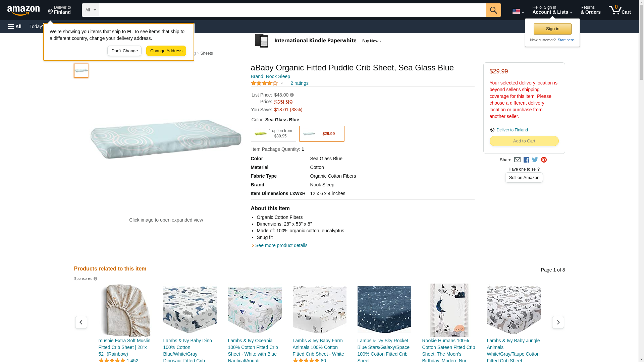
Task: Open the search category All dropdown
Action: point(91,10)
